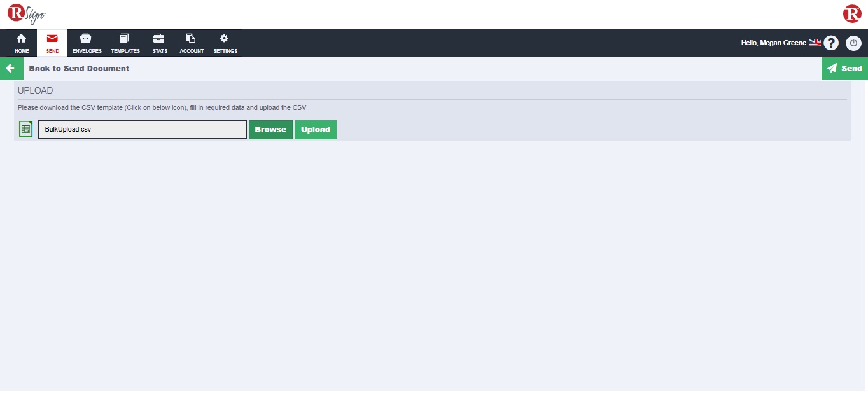Screen dimensions: 868x402
Task: Go to the Home navigation item
Action: click(x=22, y=43)
